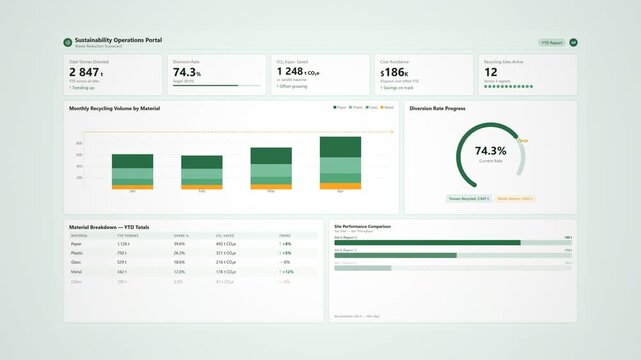
Task: Click the Tonnes Recycled chip below gauge
Action: tap(468, 199)
